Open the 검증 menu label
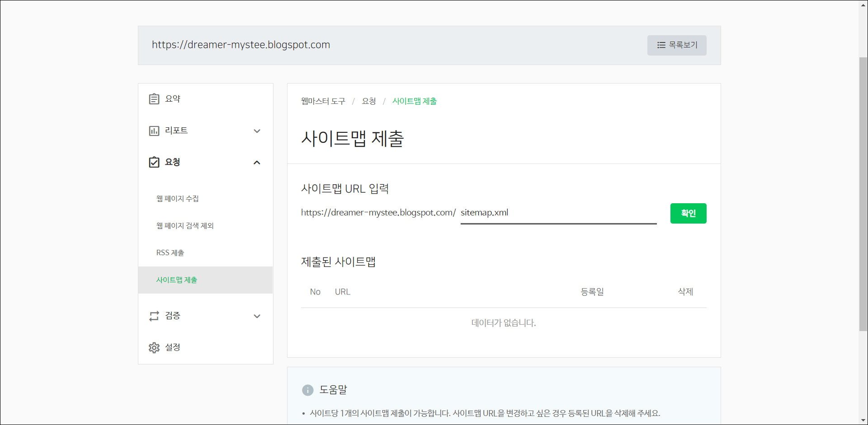This screenshot has height=425, width=868. 172,316
